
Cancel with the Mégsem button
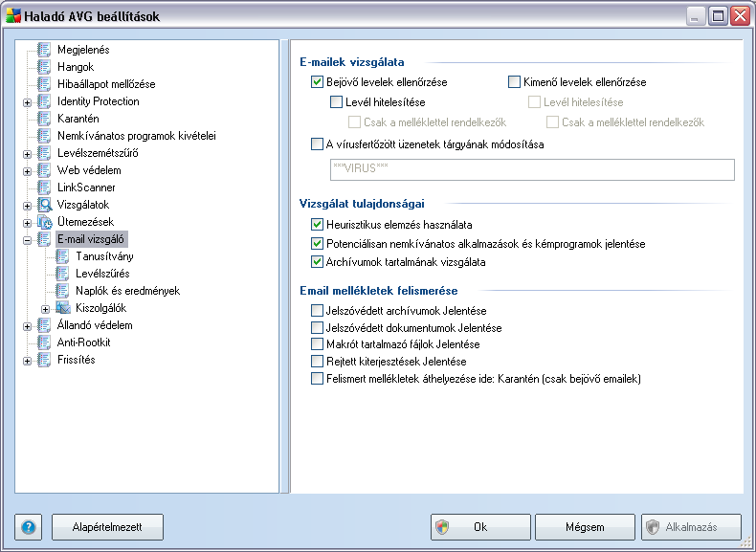585,527
